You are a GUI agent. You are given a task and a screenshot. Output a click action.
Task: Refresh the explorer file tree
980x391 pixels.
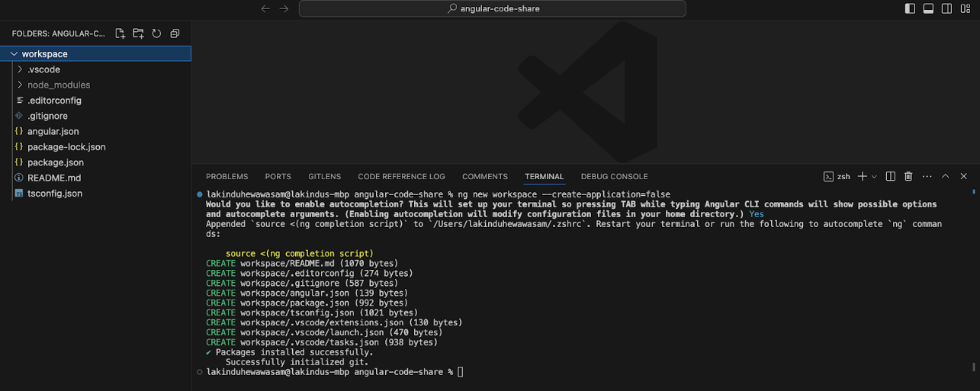click(x=156, y=34)
